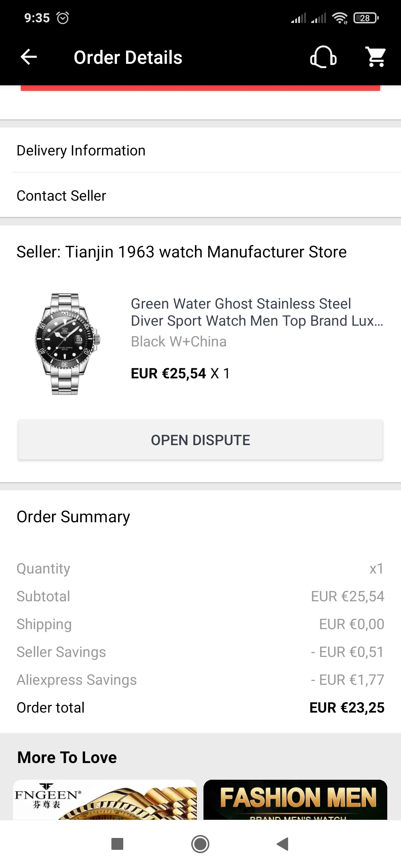Open customer support headset icon
The width and height of the screenshot is (401, 868).
pyautogui.click(x=323, y=57)
